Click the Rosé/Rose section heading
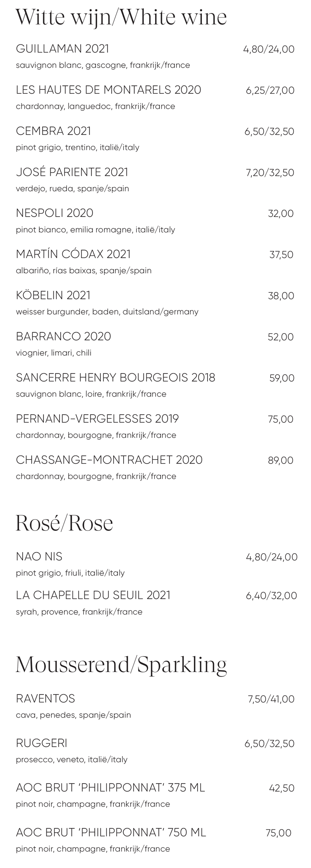The image size is (311, 868). point(65,523)
